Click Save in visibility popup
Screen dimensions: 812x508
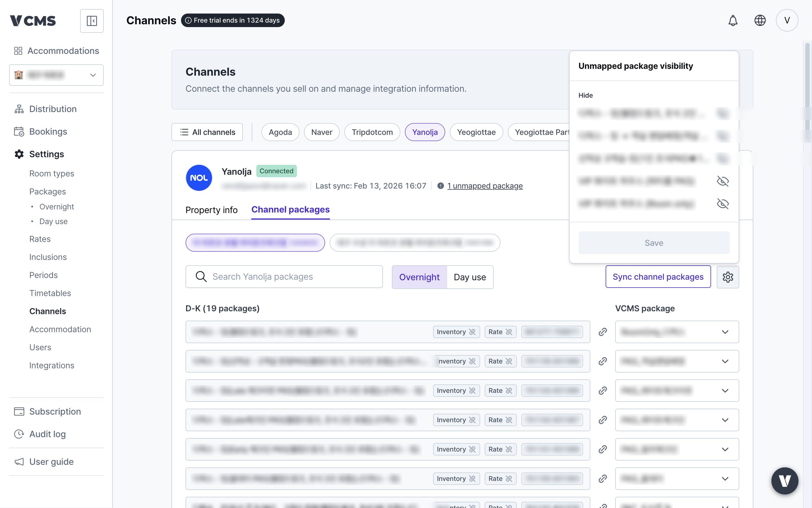(x=654, y=243)
